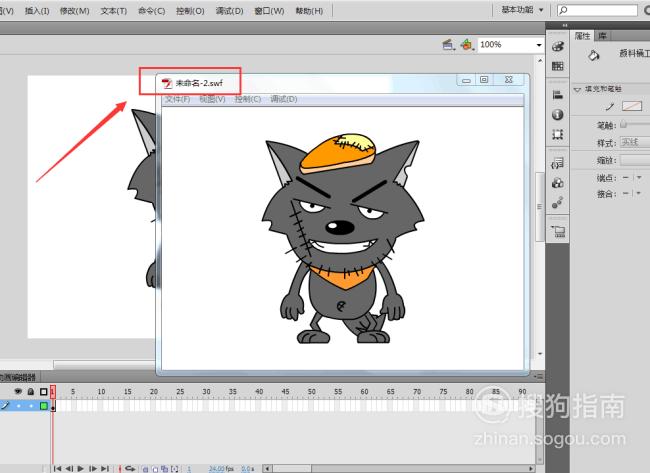Collapse the Fill and Stroke section
The width and height of the screenshot is (650, 473).
(x=577, y=89)
